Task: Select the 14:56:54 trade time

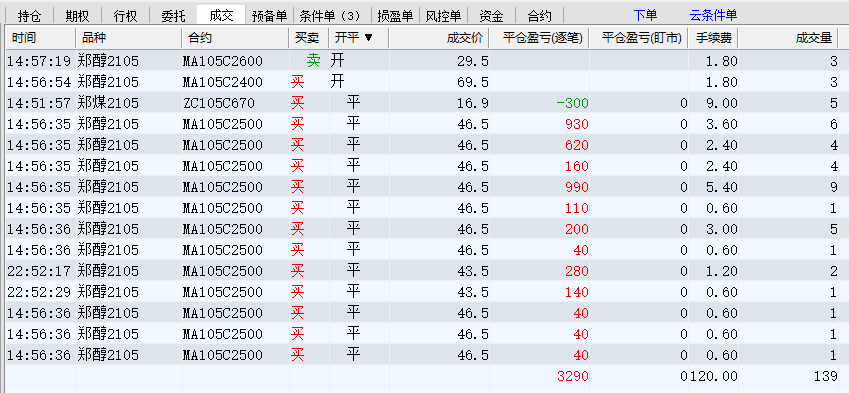Action: (39, 82)
